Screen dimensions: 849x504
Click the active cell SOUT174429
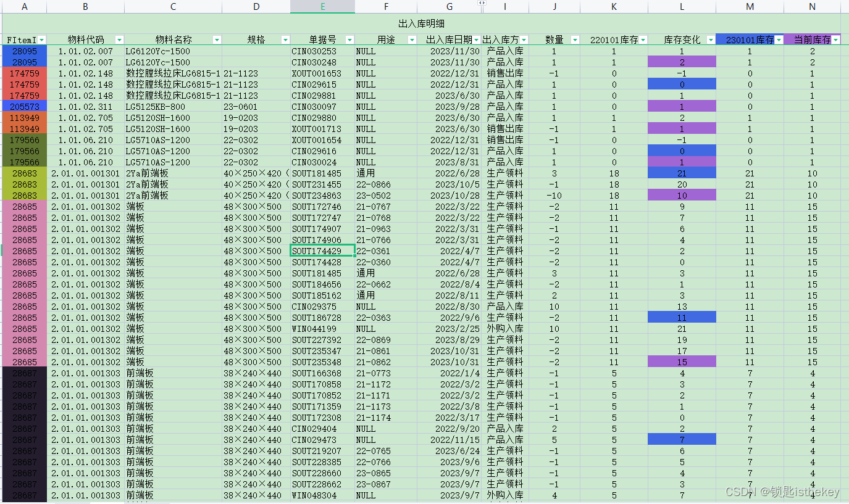322,251
